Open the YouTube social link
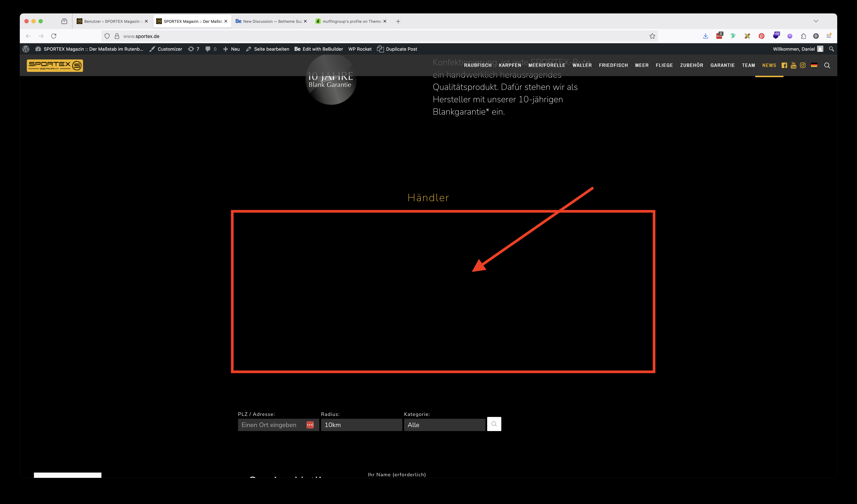The width and height of the screenshot is (857, 504). [793, 65]
